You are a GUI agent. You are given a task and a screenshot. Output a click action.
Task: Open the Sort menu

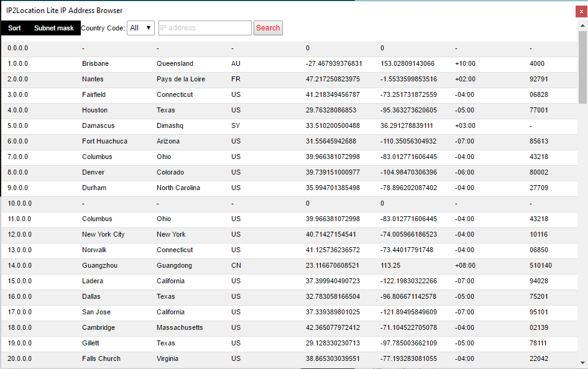tap(14, 28)
